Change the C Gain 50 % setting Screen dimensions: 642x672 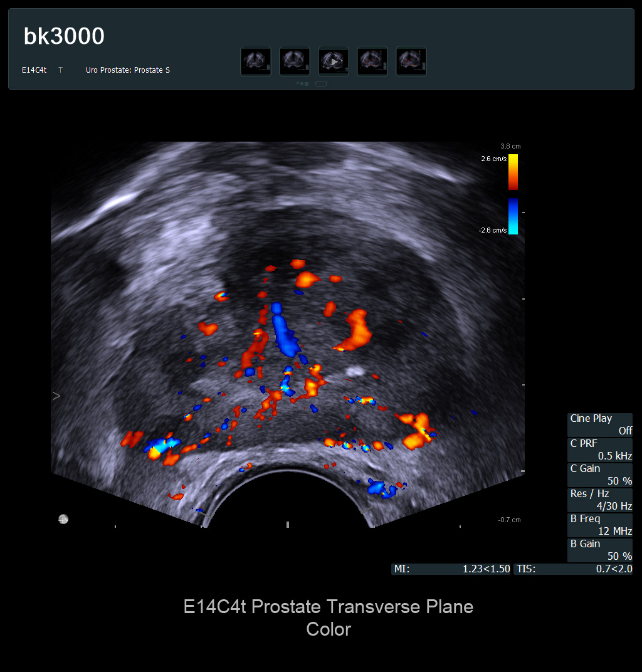(x=600, y=475)
